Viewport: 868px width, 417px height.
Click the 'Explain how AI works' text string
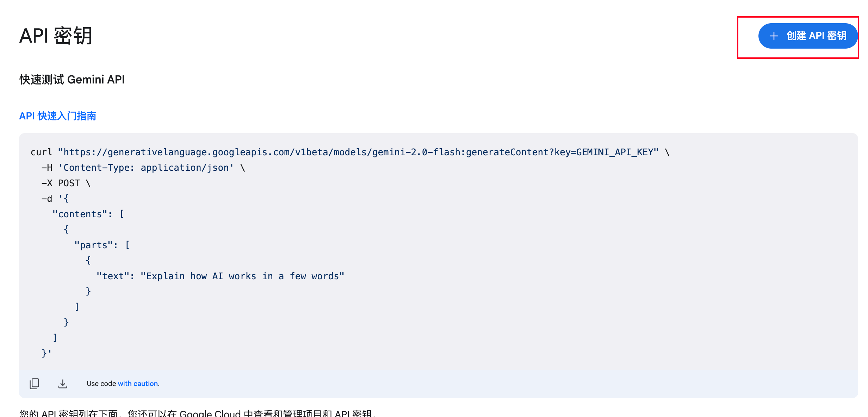242,276
